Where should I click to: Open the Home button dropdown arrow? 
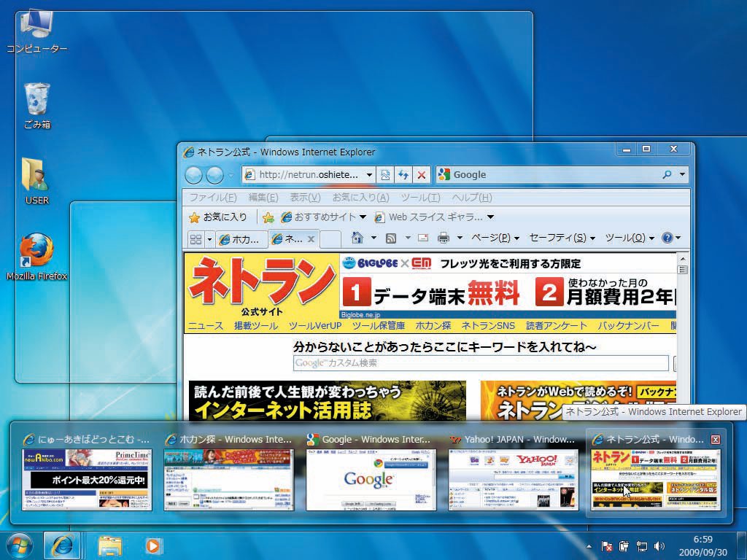pos(373,237)
